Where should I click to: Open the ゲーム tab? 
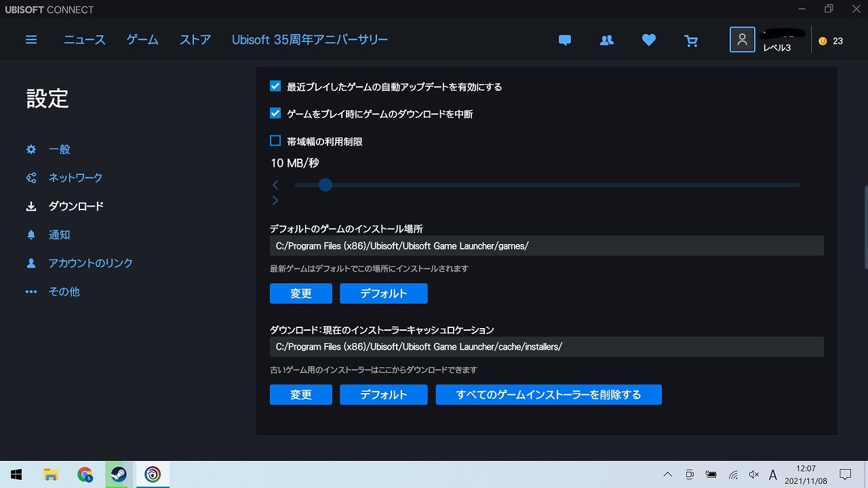coord(142,40)
